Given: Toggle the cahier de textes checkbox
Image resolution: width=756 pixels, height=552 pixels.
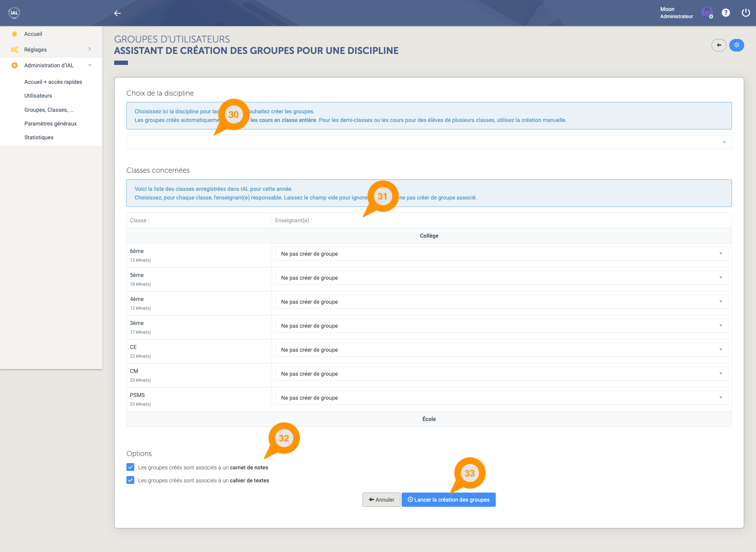Looking at the screenshot, I should [x=130, y=480].
